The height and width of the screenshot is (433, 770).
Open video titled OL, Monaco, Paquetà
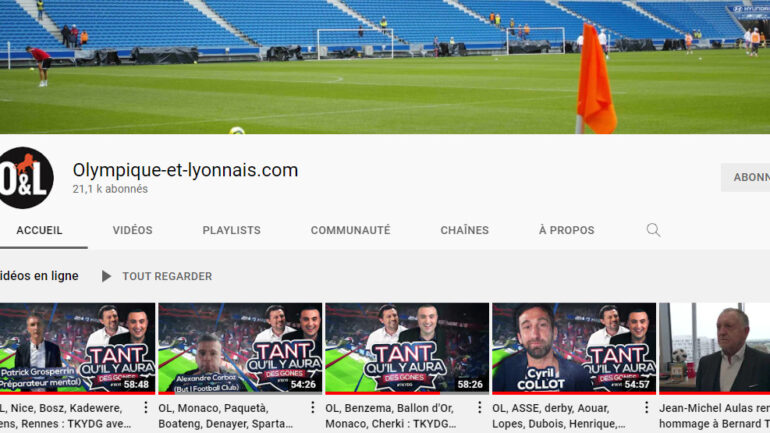[225, 416]
